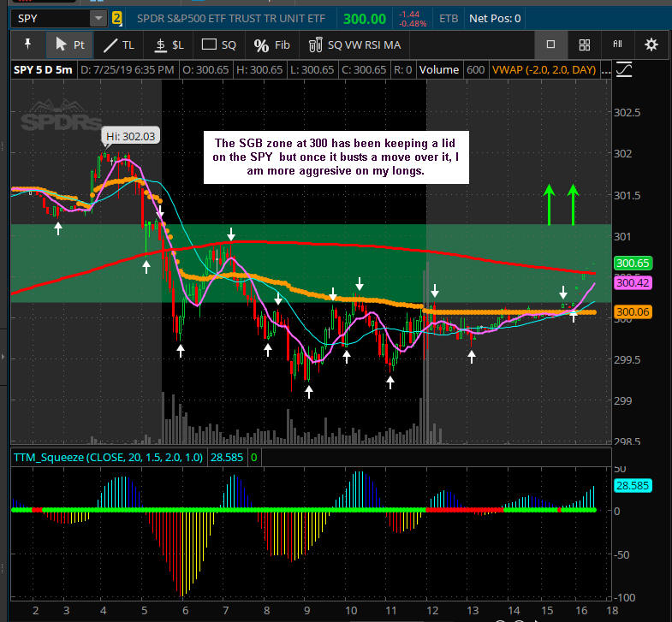Click the TTM_Squeeze study label

point(107,458)
